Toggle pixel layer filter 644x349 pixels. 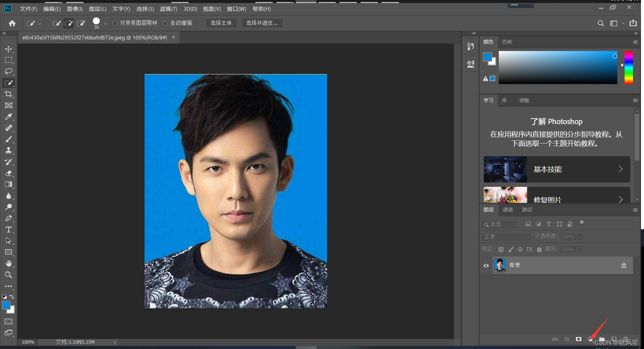[x=528, y=224]
